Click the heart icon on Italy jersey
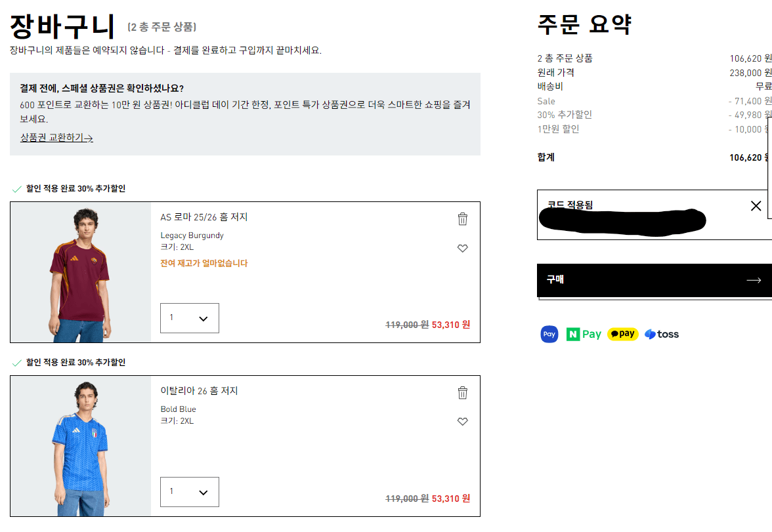Screen dimensions: 772x532 [462, 421]
